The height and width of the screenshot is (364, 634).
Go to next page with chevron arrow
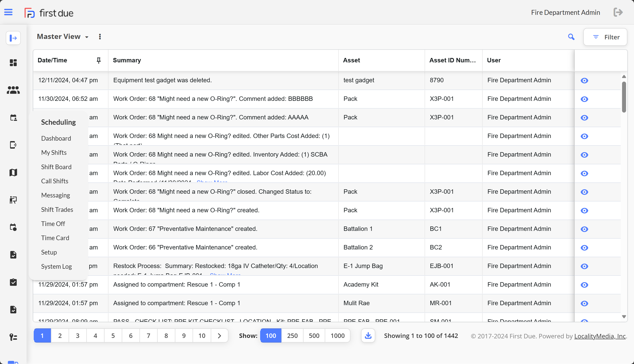[x=219, y=335]
